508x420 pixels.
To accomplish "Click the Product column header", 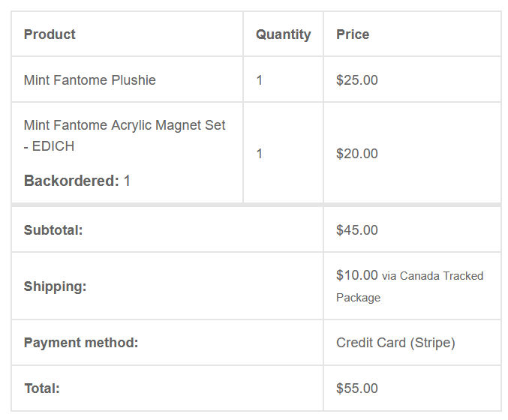I will pos(50,34).
